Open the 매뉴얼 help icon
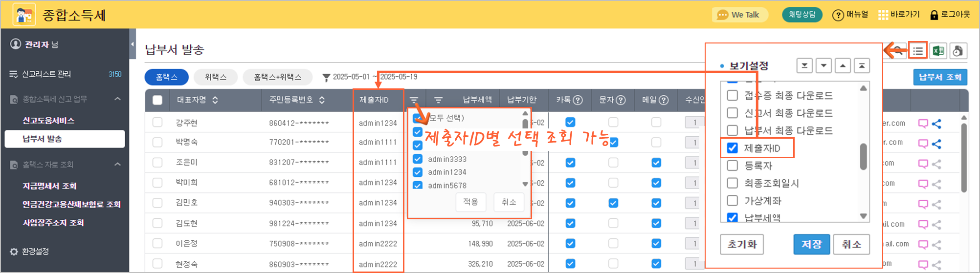 pyautogui.click(x=838, y=15)
